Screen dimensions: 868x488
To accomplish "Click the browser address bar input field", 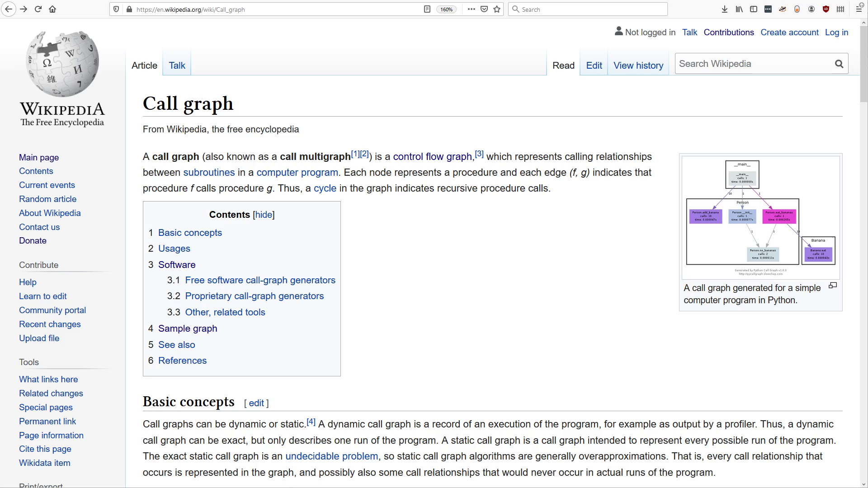I will (275, 9).
